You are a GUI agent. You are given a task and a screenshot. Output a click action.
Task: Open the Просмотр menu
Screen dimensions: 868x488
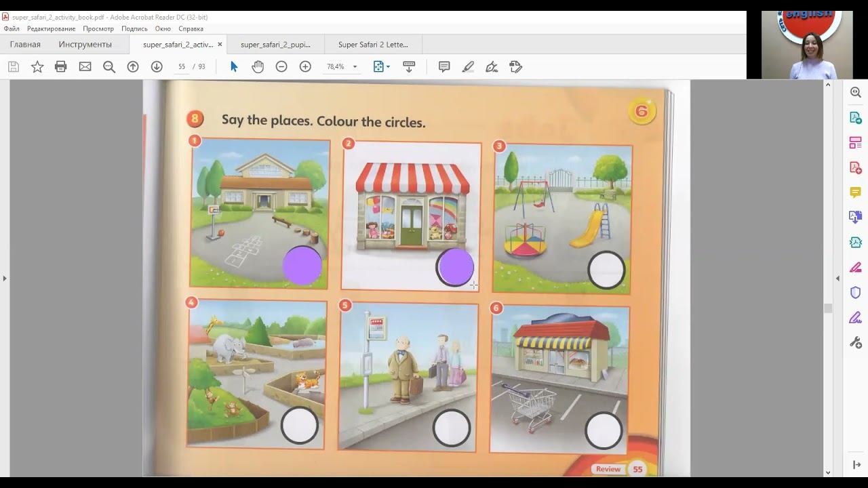[98, 28]
